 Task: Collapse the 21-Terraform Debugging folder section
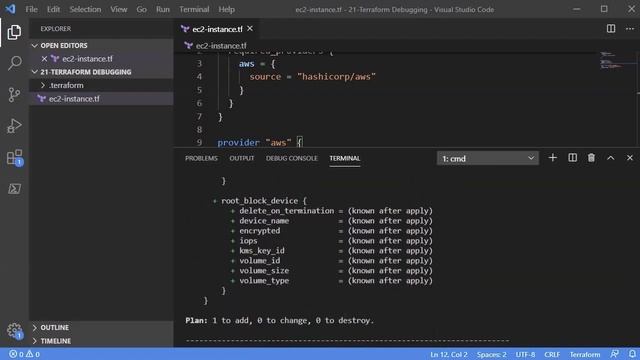click(35, 72)
